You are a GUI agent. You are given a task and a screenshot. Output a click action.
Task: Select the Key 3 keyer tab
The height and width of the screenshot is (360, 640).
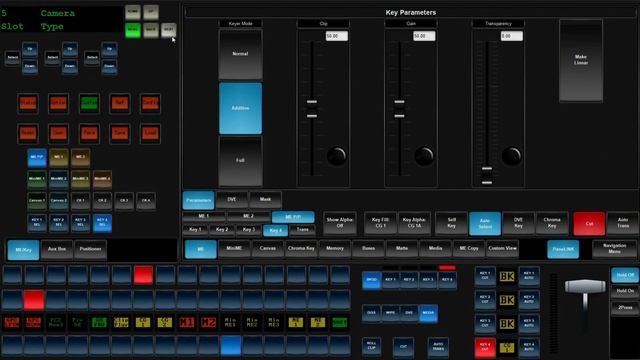(x=249, y=229)
